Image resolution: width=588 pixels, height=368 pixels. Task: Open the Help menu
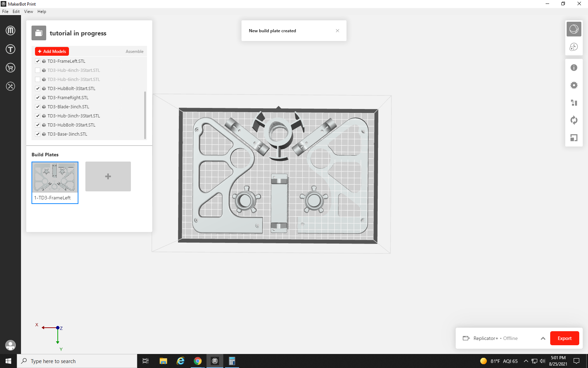42,12
